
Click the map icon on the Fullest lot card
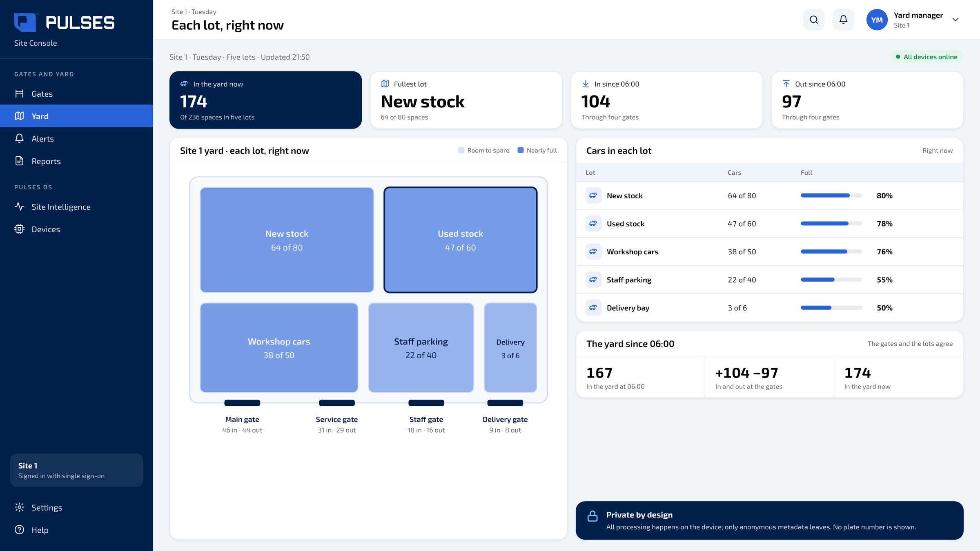[x=385, y=84]
